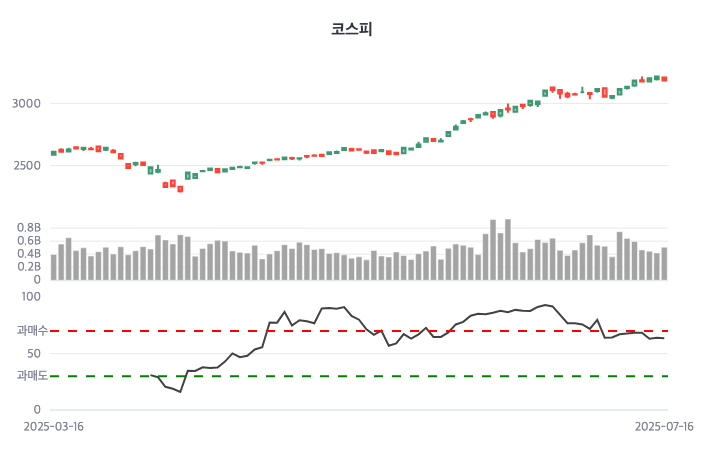Click the 0 label on RSI axis
The image size is (704, 450).
(x=37, y=410)
